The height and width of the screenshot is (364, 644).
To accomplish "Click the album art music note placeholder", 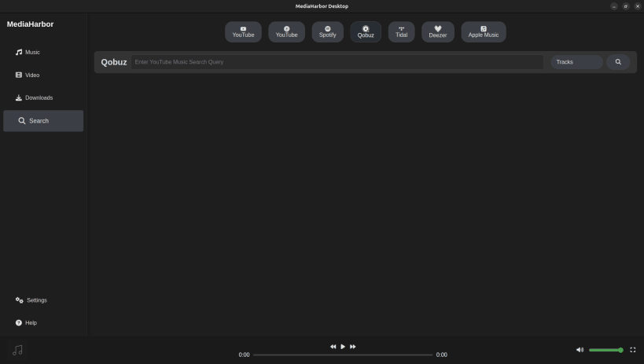I will (17, 350).
